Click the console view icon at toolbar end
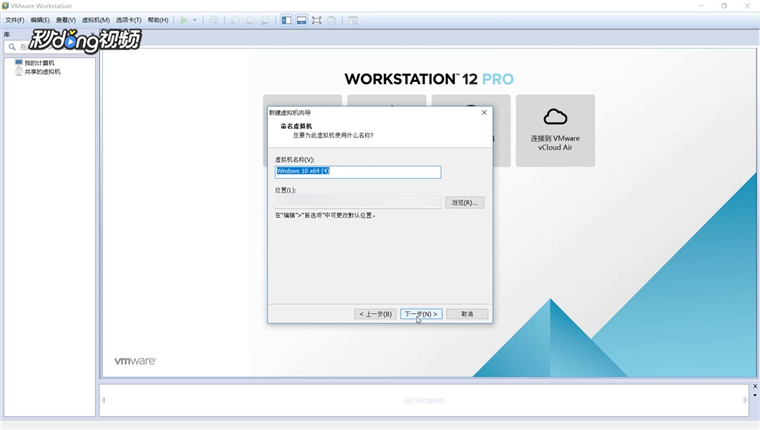The width and height of the screenshot is (760, 430). pos(353,20)
